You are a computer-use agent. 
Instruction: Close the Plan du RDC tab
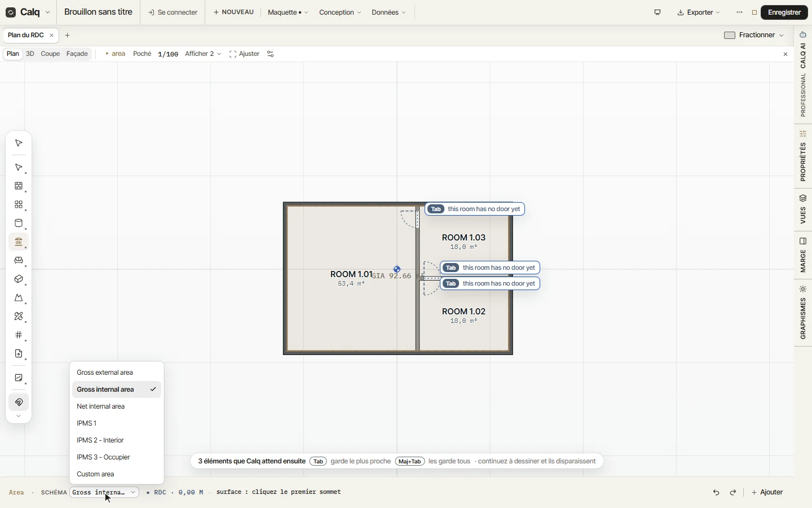(52, 36)
